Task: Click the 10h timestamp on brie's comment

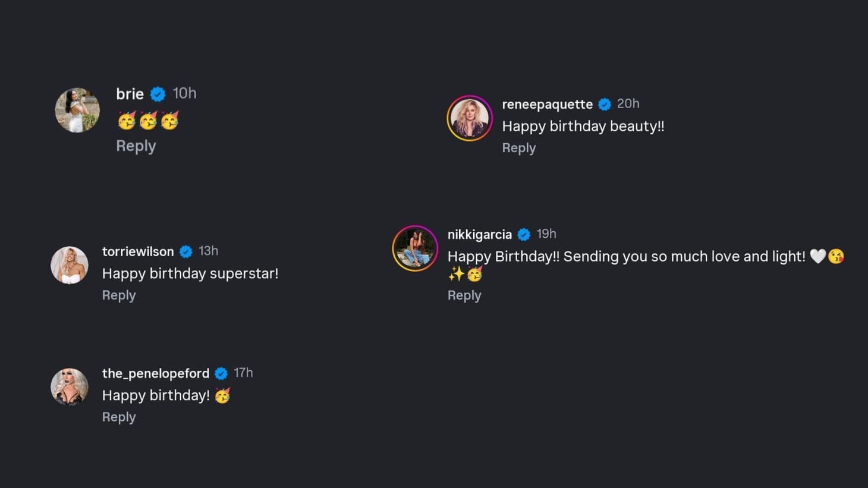Action: pyautogui.click(x=184, y=93)
